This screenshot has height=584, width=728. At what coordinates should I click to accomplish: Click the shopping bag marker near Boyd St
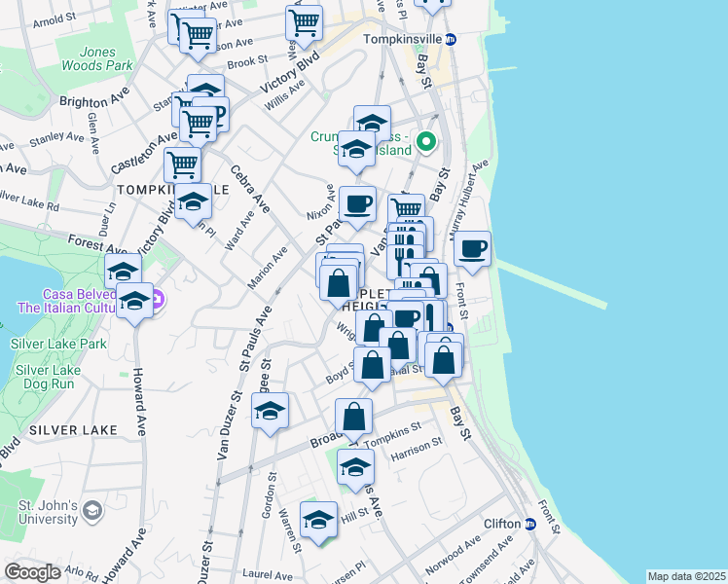372,365
